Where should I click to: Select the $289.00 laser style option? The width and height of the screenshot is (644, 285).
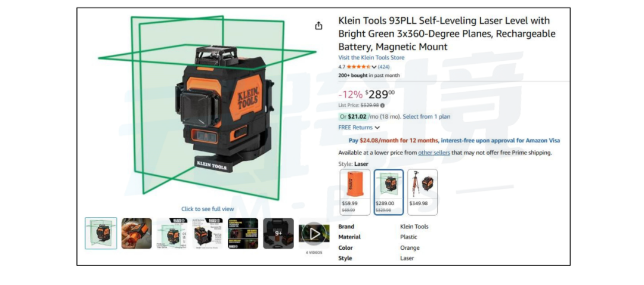(389, 192)
